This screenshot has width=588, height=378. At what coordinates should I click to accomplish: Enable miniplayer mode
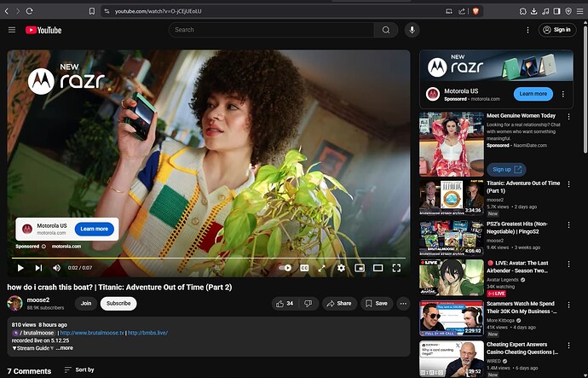coord(360,268)
